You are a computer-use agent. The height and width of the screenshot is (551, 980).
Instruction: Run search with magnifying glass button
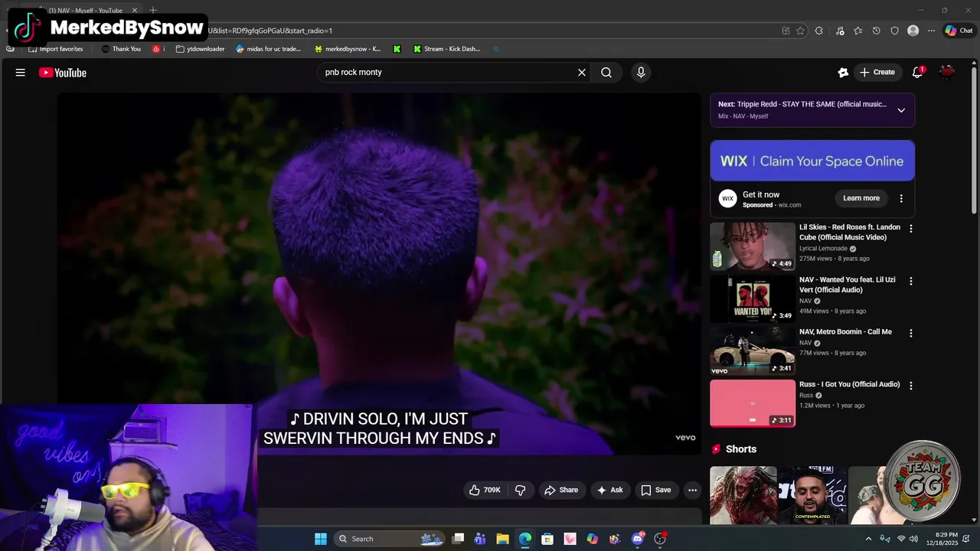click(606, 73)
